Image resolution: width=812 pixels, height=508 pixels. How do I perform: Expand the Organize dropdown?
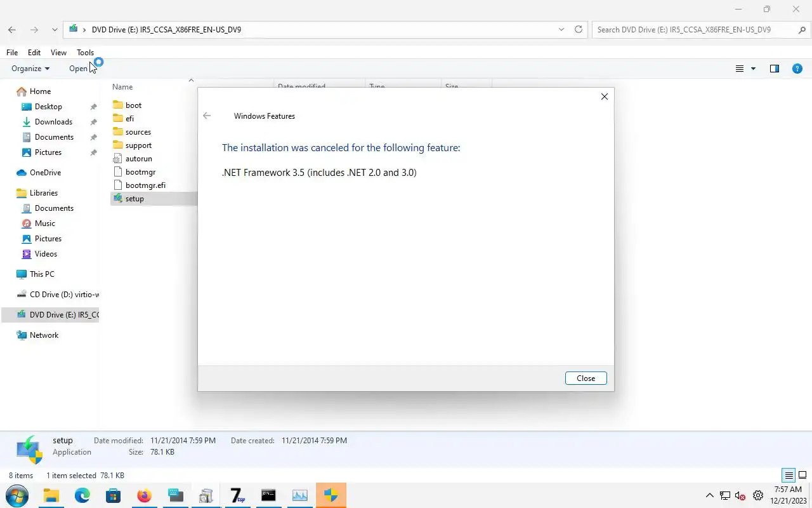tap(30, 69)
